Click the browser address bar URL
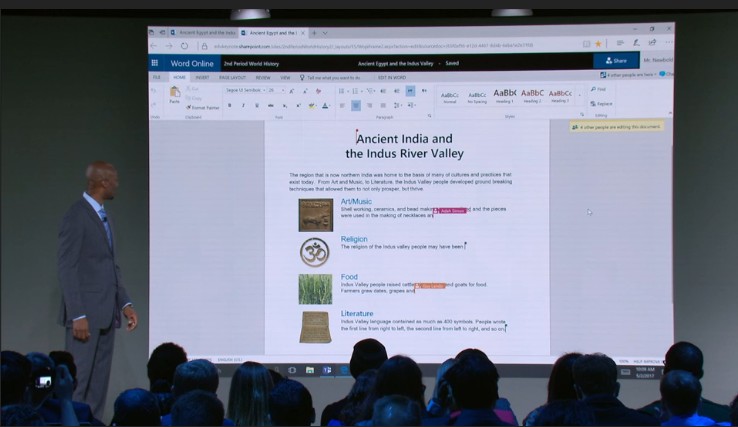The image size is (738, 427). 373,46
